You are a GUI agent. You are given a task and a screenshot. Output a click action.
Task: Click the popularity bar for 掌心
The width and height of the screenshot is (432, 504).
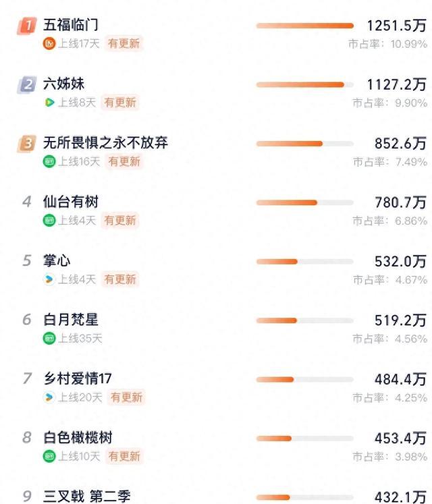click(x=305, y=262)
